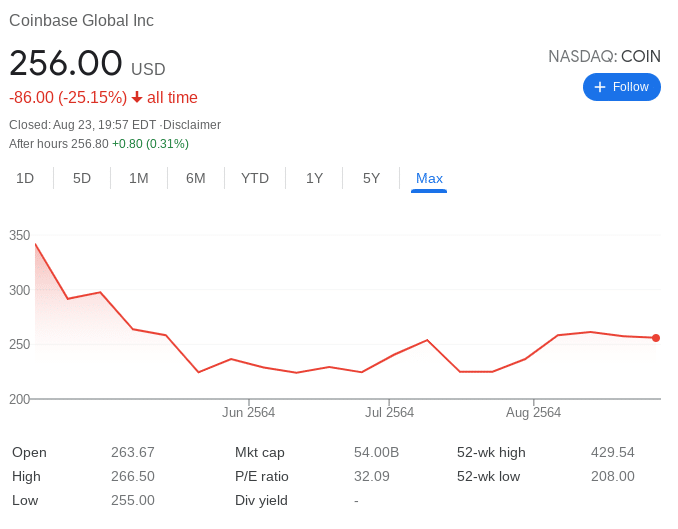Image resolution: width=678 pixels, height=529 pixels.
Task: Click the 350 y-axis label
Action: [19, 235]
